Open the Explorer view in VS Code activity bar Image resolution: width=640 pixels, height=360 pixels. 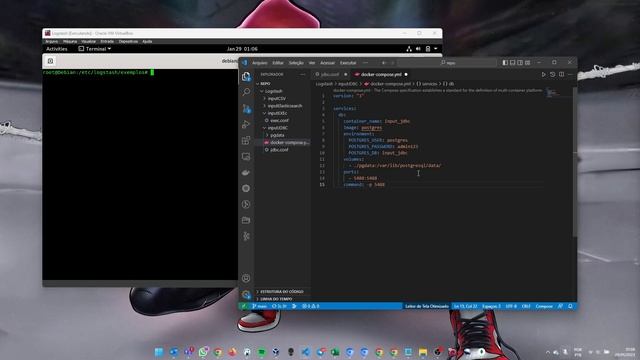point(246,76)
